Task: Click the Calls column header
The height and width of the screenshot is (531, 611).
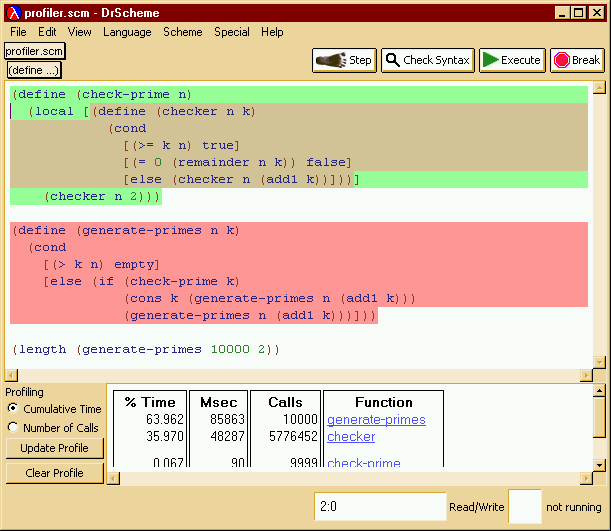Action: pyautogui.click(x=285, y=402)
